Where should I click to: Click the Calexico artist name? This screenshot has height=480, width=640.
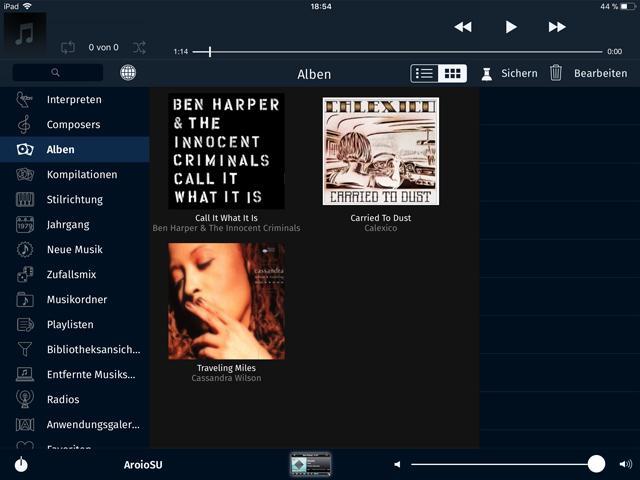tap(381, 228)
